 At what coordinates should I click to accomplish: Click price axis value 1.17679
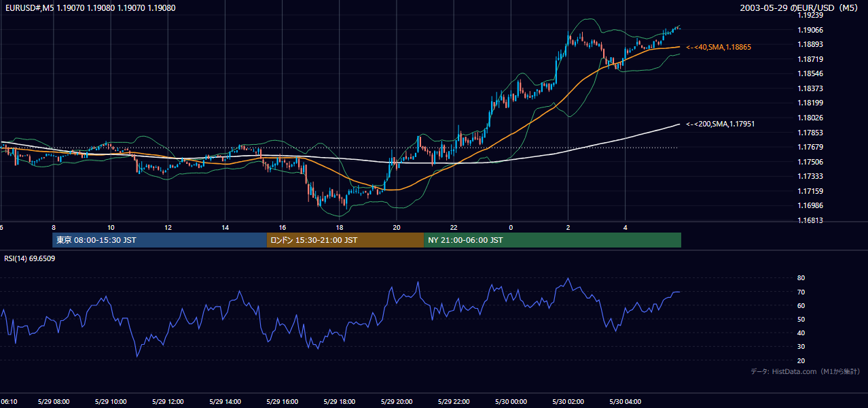pos(810,147)
